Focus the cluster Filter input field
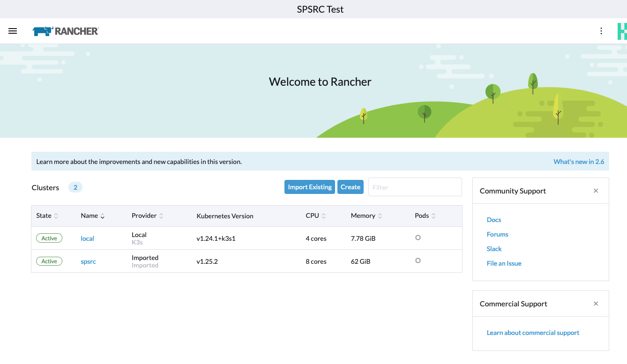This screenshot has height=364, width=627. click(x=415, y=187)
